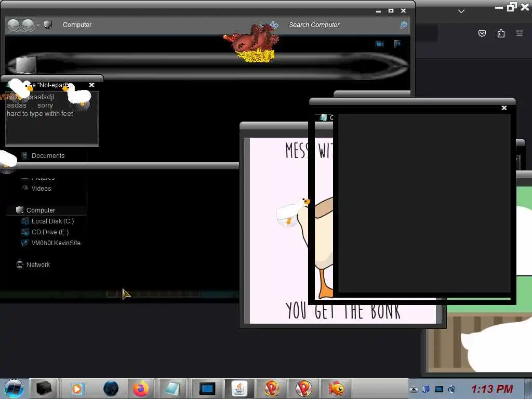Screen dimensions: 532x399
Task: Open Videos in the explorer sidebar
Action: 42,188
